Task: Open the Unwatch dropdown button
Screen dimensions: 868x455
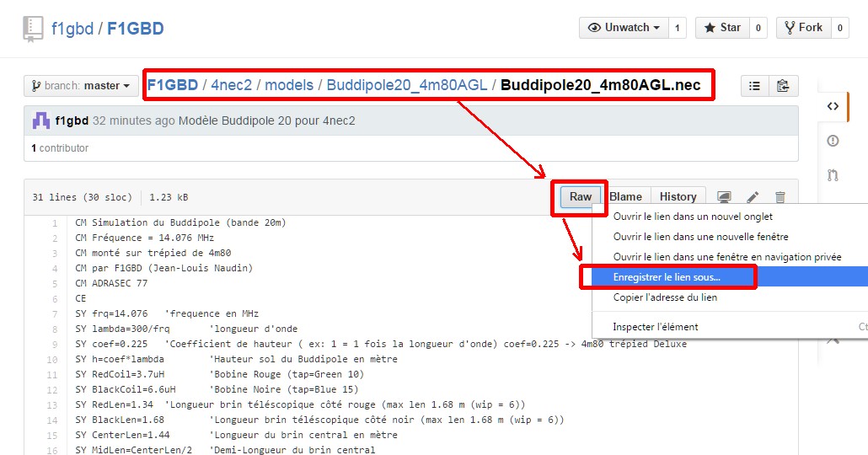Action: [x=624, y=28]
